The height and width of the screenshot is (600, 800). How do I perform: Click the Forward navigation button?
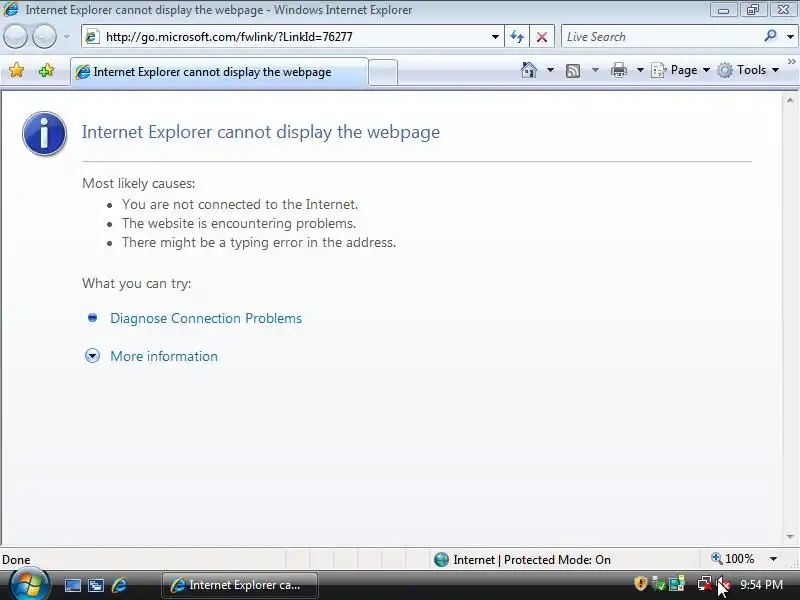point(44,37)
